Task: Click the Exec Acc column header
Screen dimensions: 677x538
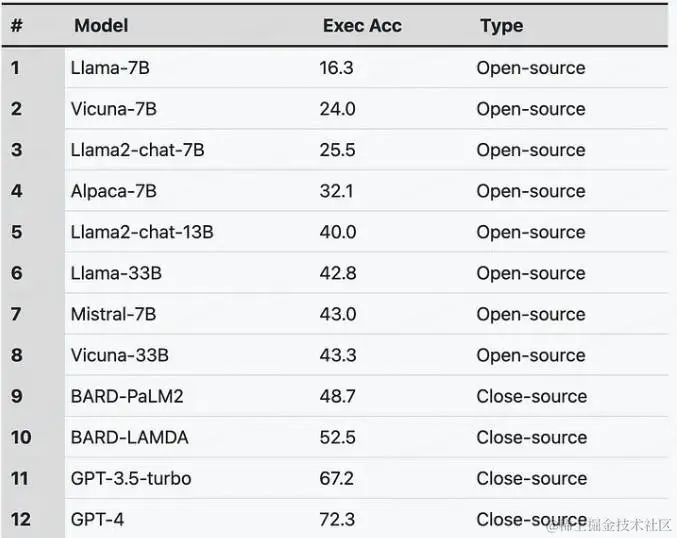Action: coord(362,26)
